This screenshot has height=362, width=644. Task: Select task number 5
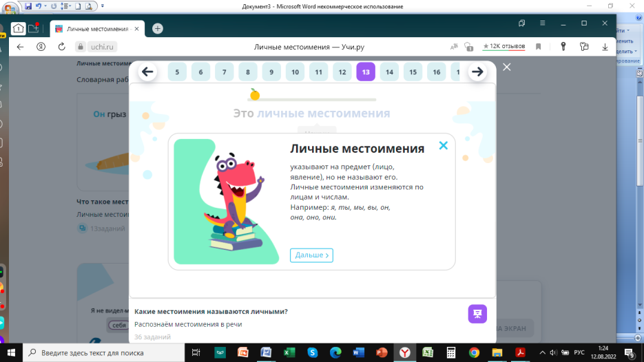pyautogui.click(x=177, y=72)
